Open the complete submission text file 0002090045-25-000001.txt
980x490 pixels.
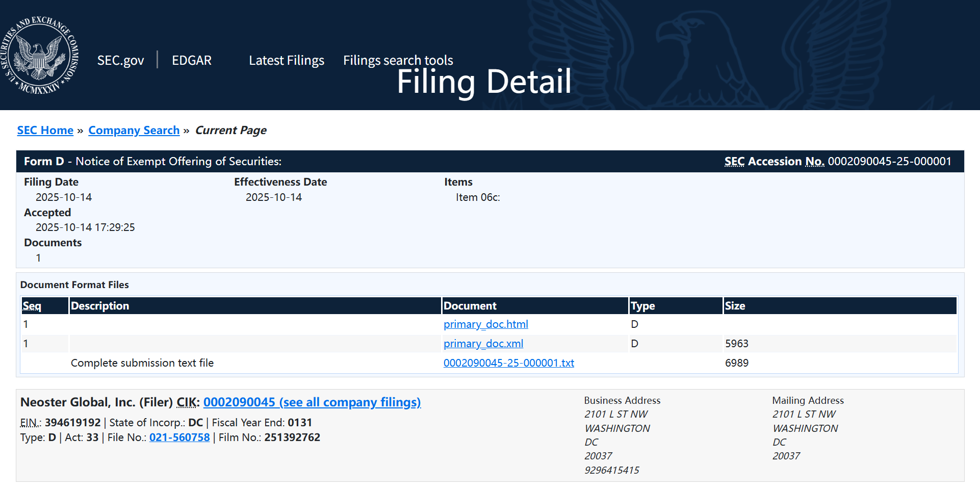[509, 363]
